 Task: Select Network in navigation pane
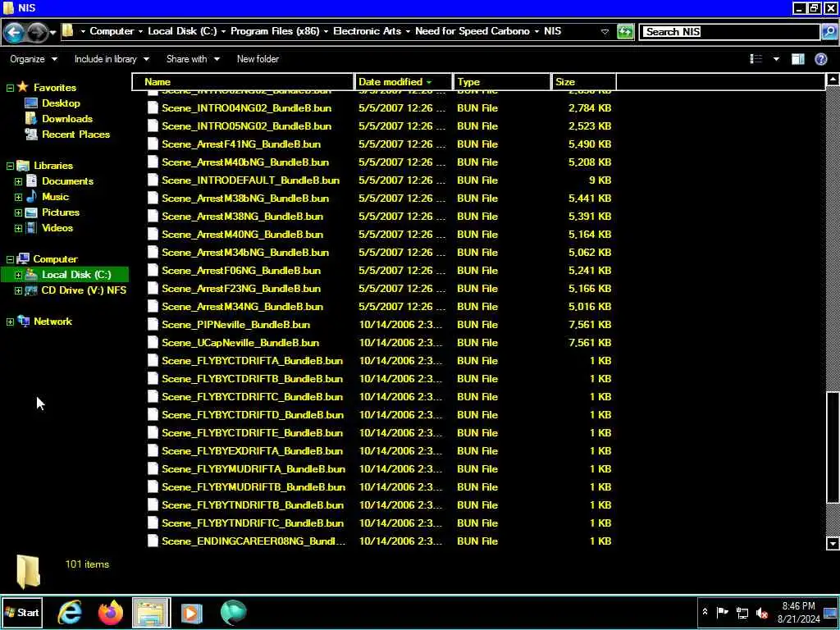point(52,322)
